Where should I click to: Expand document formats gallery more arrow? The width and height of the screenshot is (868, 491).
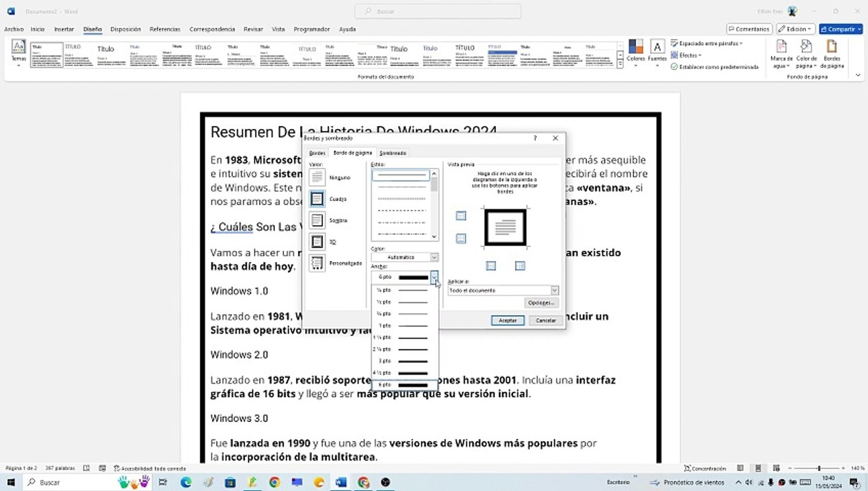coord(620,63)
